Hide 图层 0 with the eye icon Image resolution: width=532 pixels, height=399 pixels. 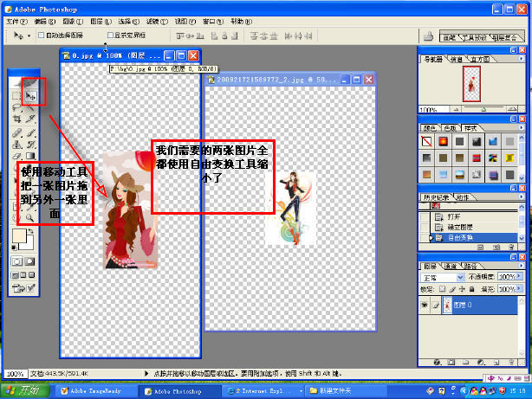(424, 305)
